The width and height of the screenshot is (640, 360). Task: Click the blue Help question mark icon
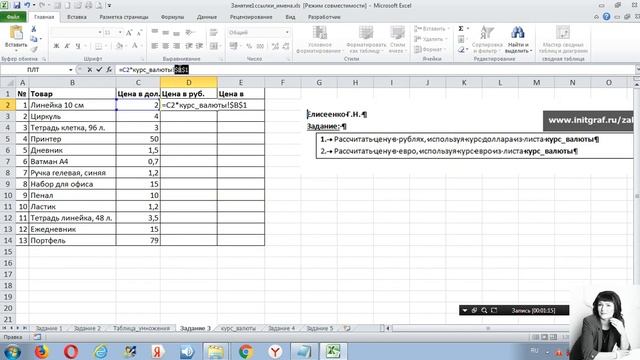pyautogui.click(x=607, y=17)
